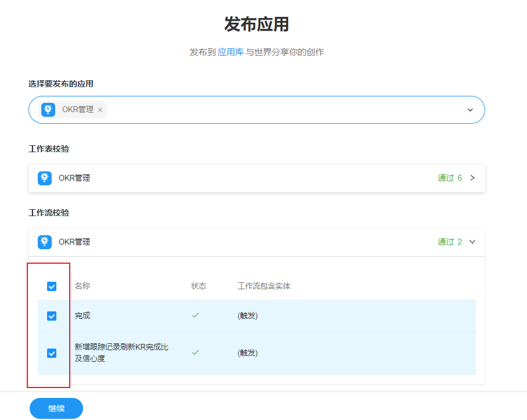Screen dimensions: 527x420
Task: Click the 通过 2 result in 工作流校验
Action: click(450, 242)
